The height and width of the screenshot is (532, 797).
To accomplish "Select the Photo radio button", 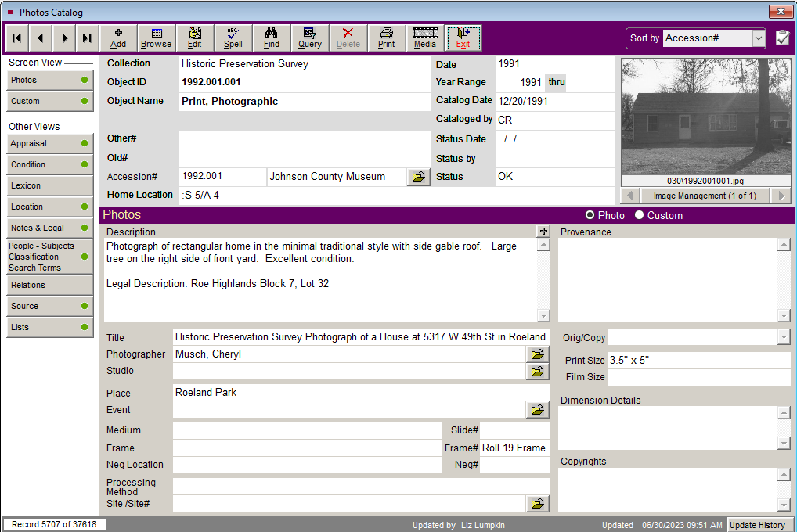I will (x=590, y=215).
